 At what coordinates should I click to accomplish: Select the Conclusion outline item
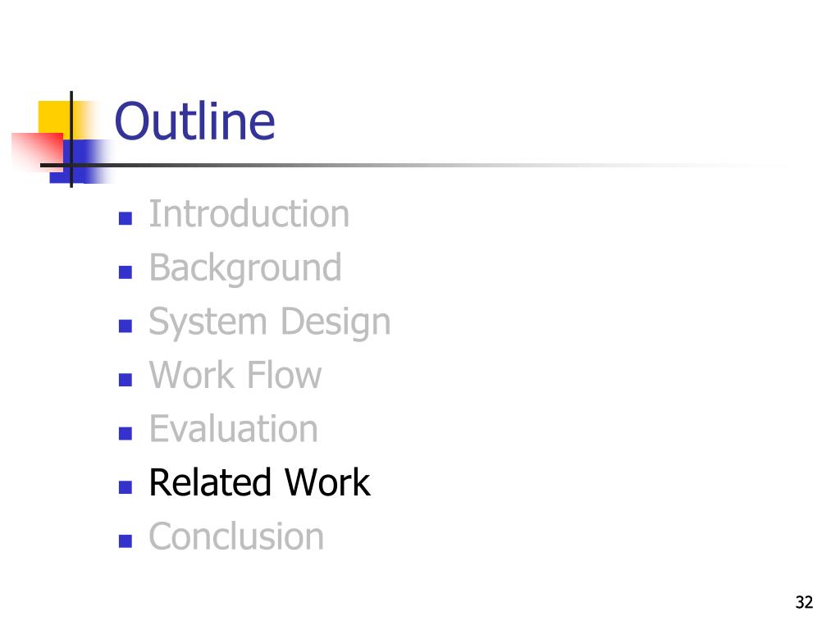(236, 536)
